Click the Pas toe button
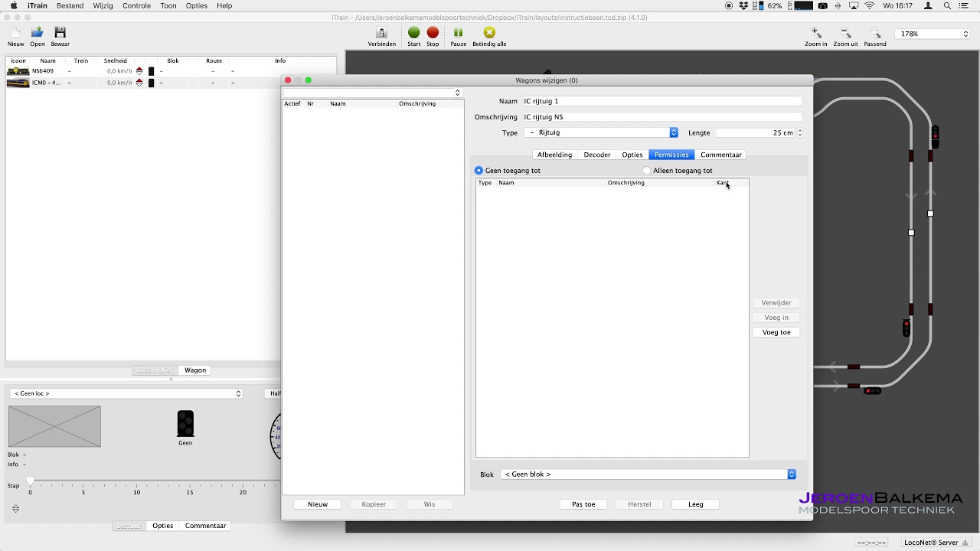The image size is (980, 551). click(x=583, y=504)
